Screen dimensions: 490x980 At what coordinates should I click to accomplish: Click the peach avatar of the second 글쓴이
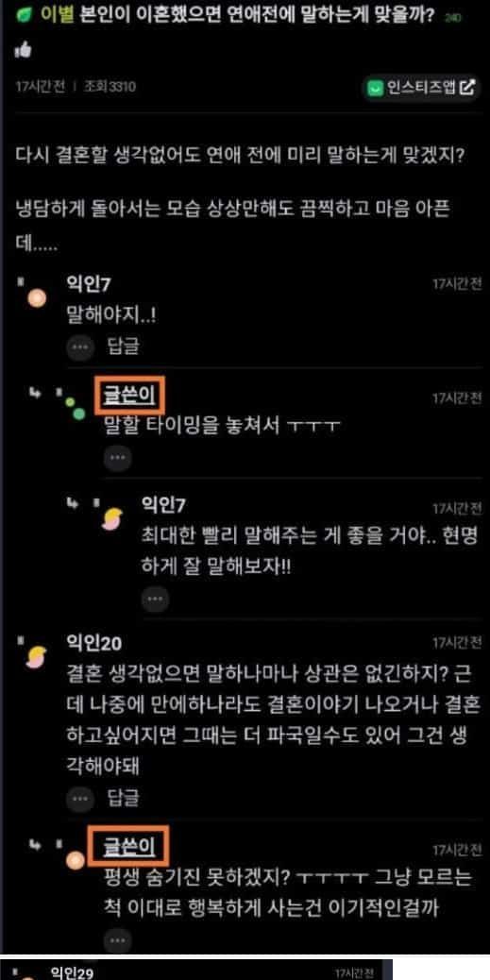tap(75, 861)
